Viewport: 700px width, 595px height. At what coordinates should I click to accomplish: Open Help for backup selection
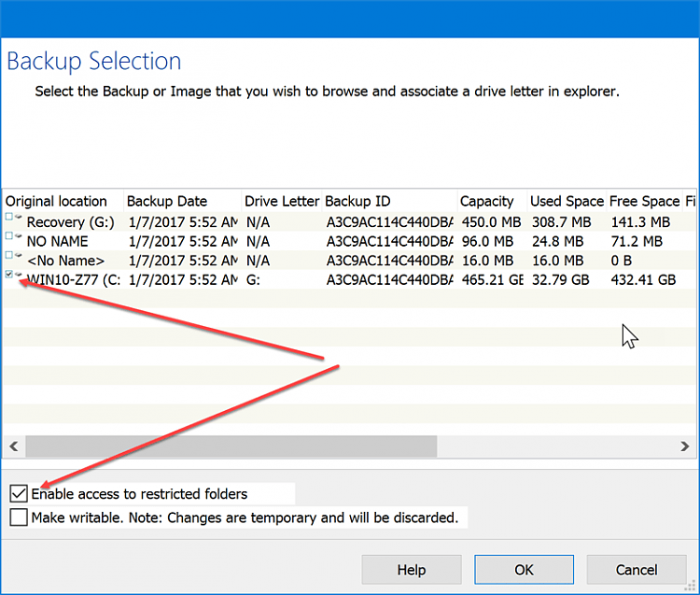point(412,570)
